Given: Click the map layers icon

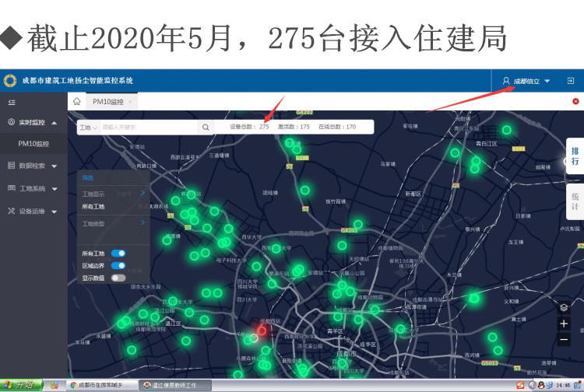Looking at the screenshot, I should point(564,307).
